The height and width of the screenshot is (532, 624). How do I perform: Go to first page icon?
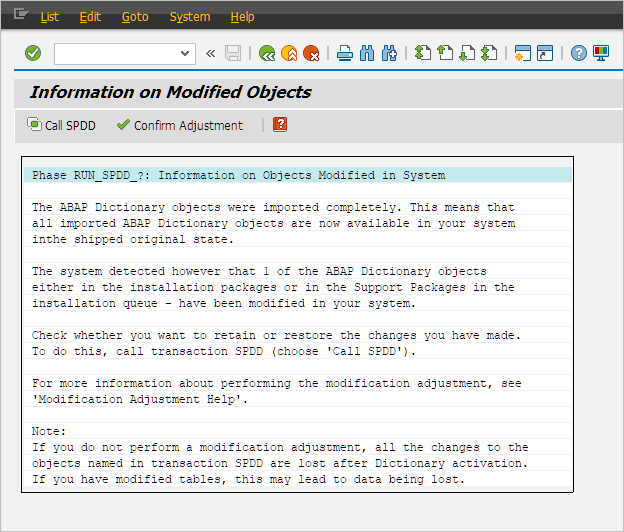pyautogui.click(x=423, y=53)
